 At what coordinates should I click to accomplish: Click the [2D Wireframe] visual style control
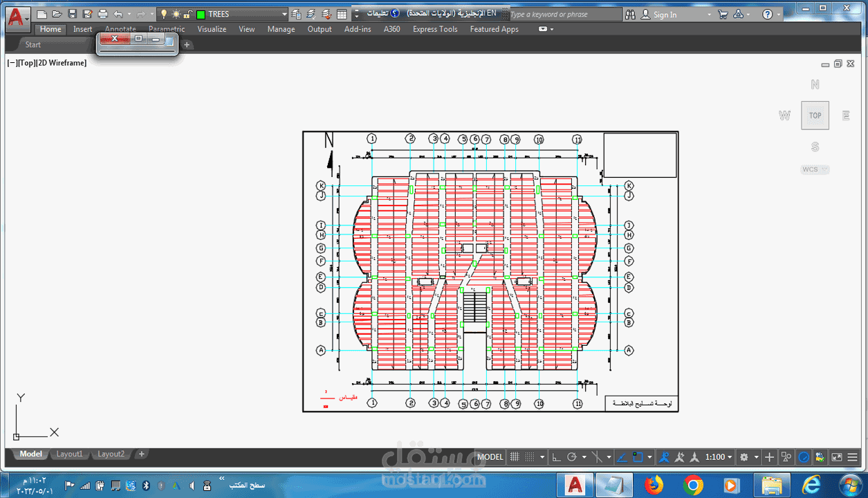62,63
